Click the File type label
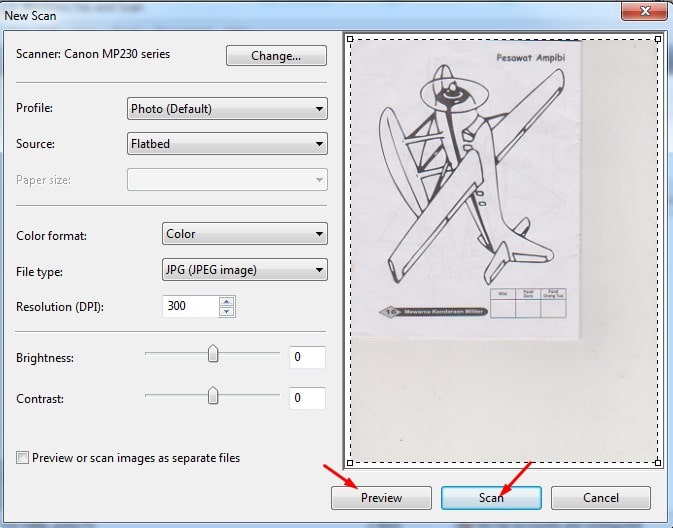Screen dimensions: 673x528 click(39, 272)
